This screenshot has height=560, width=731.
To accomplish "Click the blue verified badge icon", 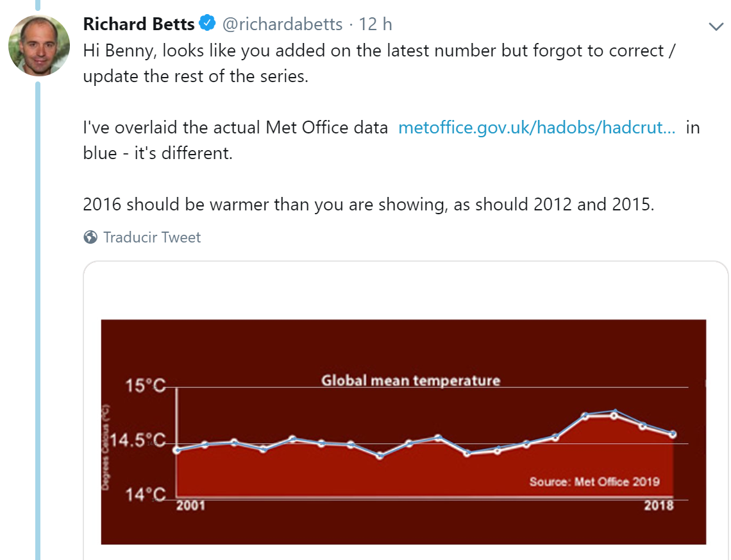I will click(x=207, y=24).
